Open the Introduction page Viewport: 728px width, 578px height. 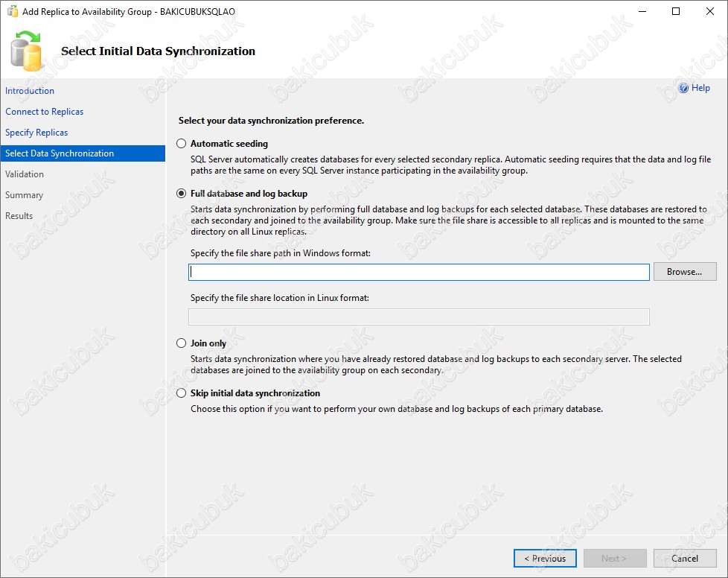(30, 91)
